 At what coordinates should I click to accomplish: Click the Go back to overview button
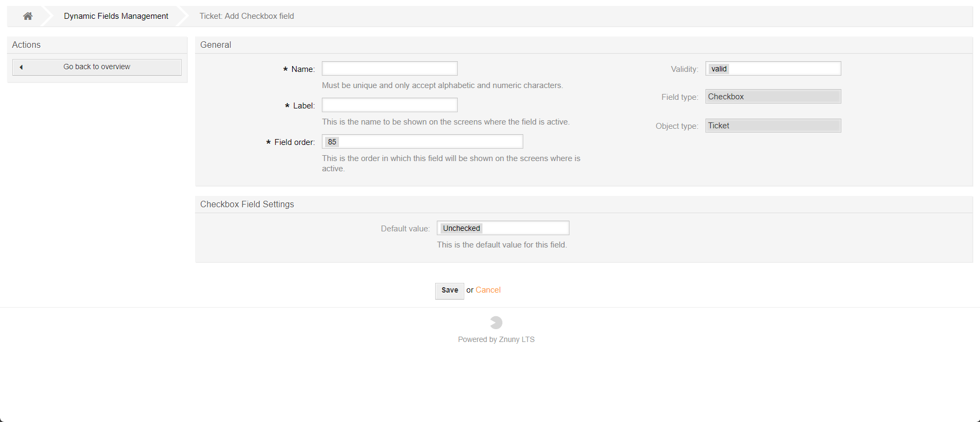97,67
